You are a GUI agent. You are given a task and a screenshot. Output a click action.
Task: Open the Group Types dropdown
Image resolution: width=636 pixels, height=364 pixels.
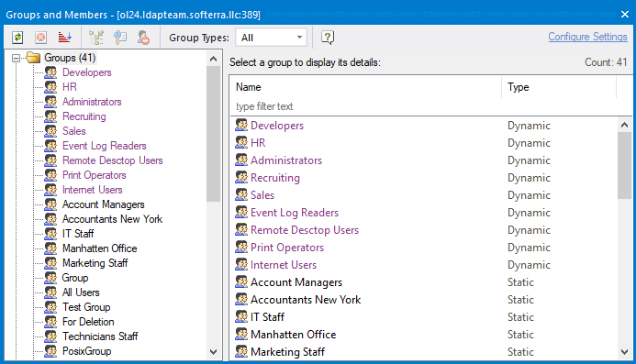tap(271, 38)
